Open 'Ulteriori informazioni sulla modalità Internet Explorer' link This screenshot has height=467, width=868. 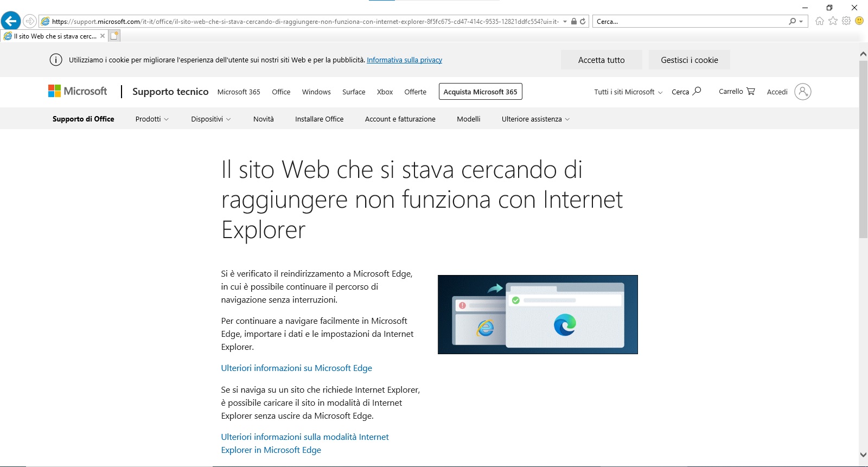[305, 443]
